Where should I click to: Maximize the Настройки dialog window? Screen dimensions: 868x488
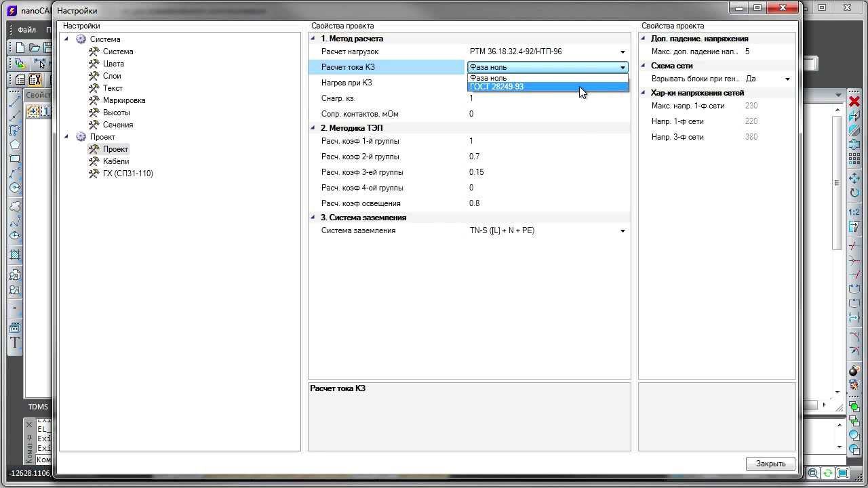coord(757,8)
